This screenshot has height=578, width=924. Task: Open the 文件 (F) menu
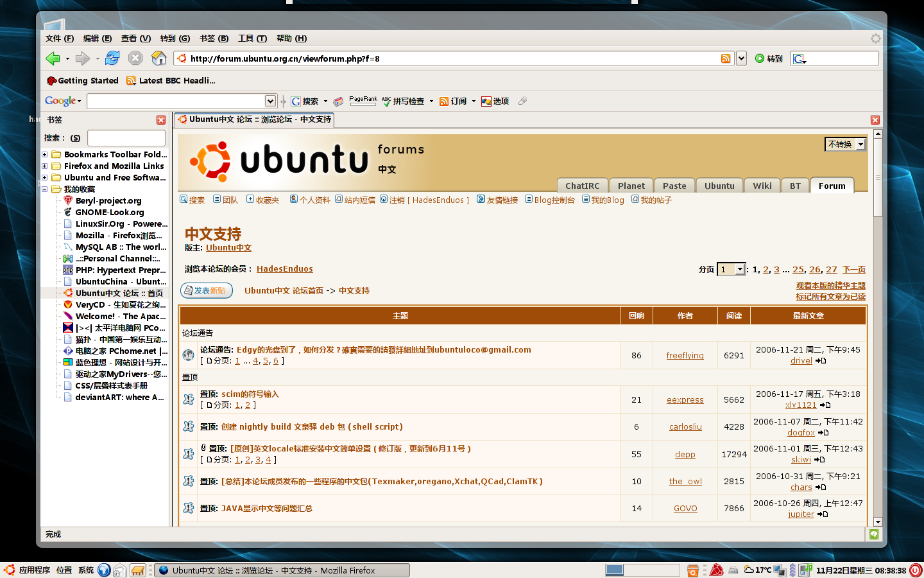60,39
